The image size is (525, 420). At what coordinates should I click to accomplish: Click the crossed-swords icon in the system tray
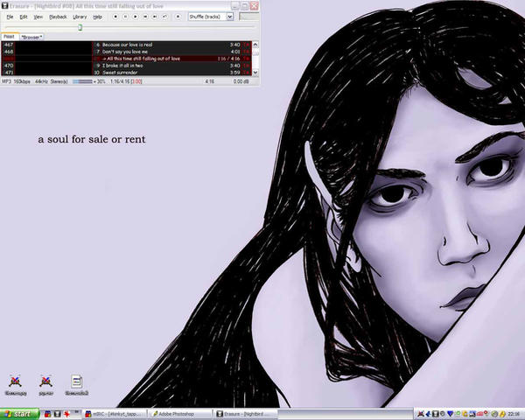421,414
